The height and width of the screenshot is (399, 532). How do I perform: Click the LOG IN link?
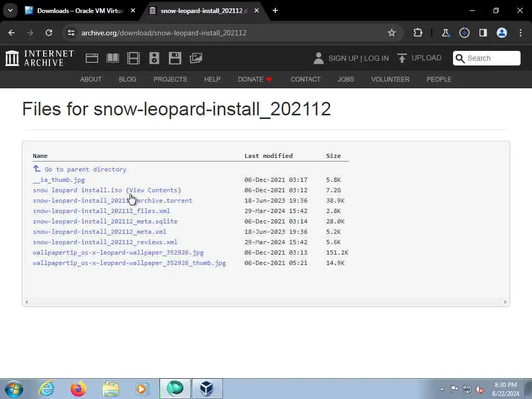point(376,58)
